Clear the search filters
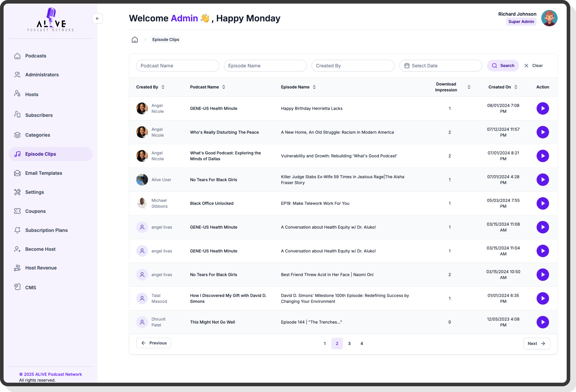The image size is (576, 392). pos(533,66)
